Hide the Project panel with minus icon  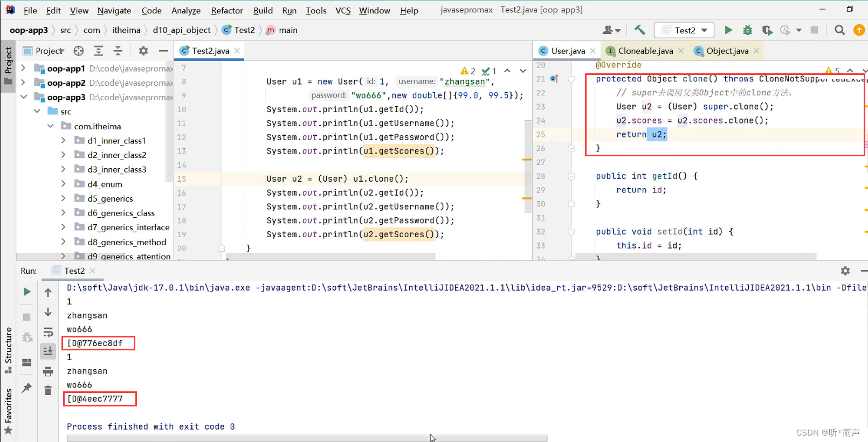click(163, 51)
